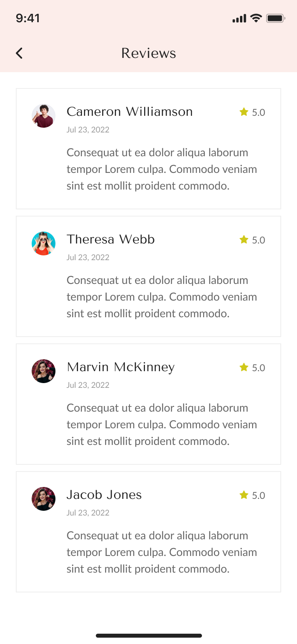Click the star icon on Cameron Williamson's review
The height and width of the screenshot is (644, 297).
coord(244,112)
